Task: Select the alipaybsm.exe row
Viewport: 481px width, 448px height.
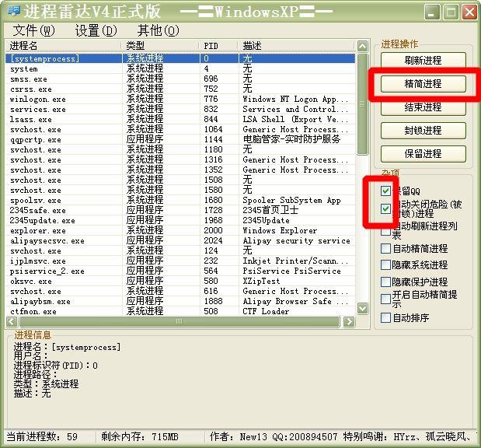Action: (x=180, y=301)
